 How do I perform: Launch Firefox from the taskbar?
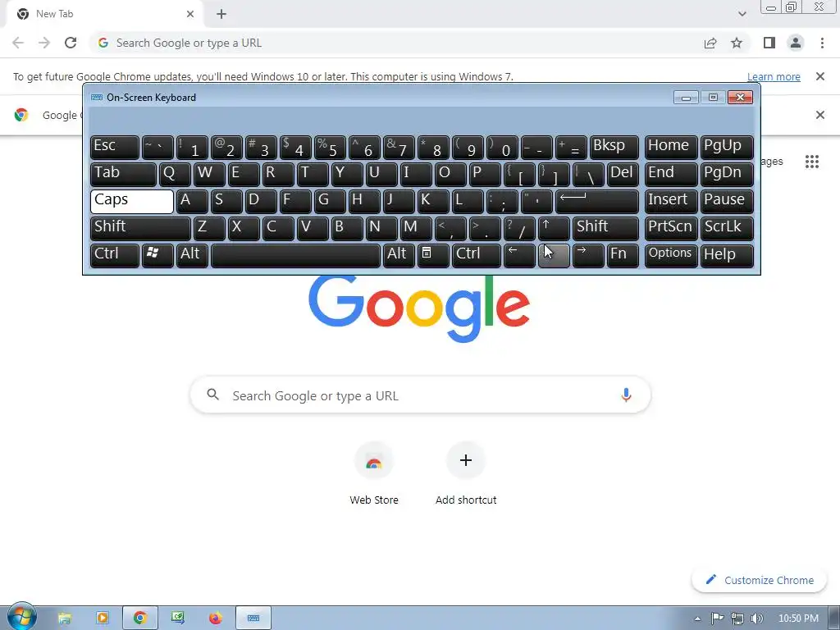tap(216, 619)
